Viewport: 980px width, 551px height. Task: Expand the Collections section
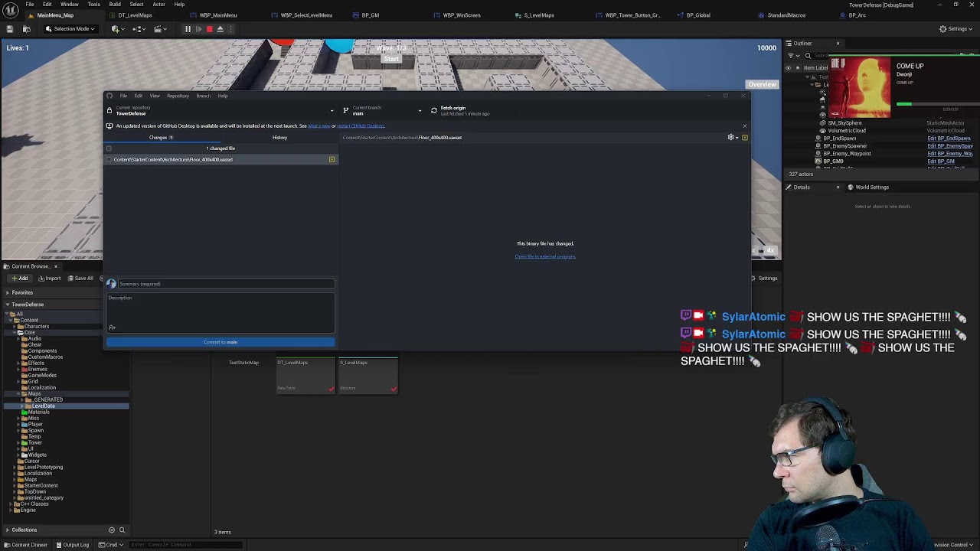point(7,530)
